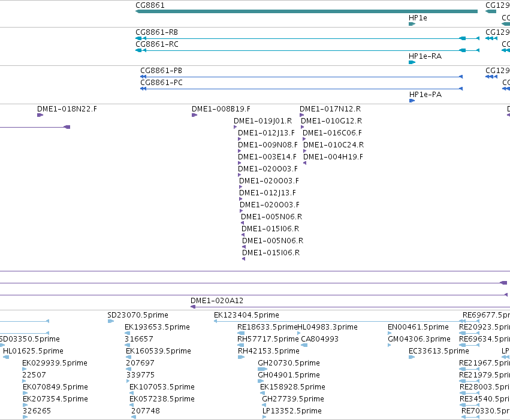
Task: Select the 316657 feature label
Action: tap(139, 339)
